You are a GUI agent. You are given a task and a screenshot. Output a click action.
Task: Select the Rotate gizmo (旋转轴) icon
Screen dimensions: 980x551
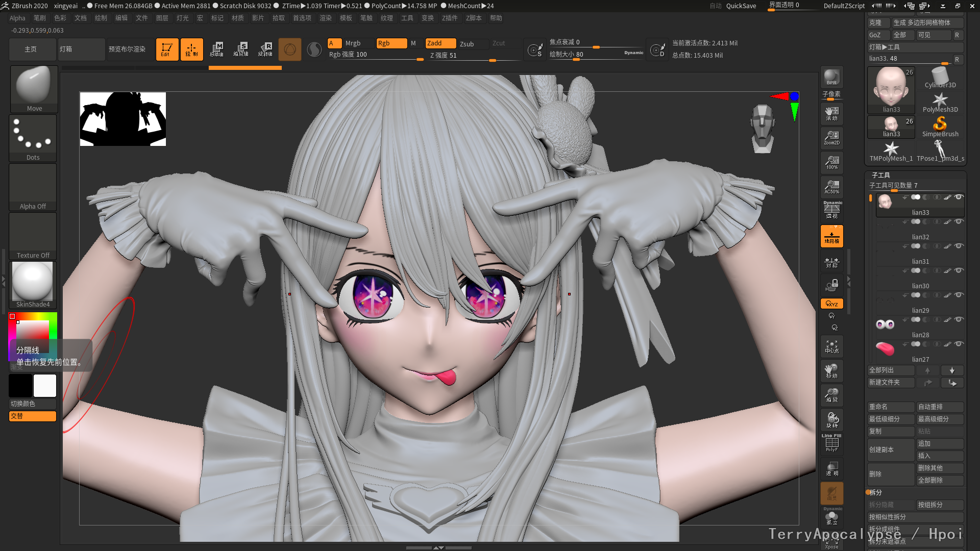tap(265, 49)
